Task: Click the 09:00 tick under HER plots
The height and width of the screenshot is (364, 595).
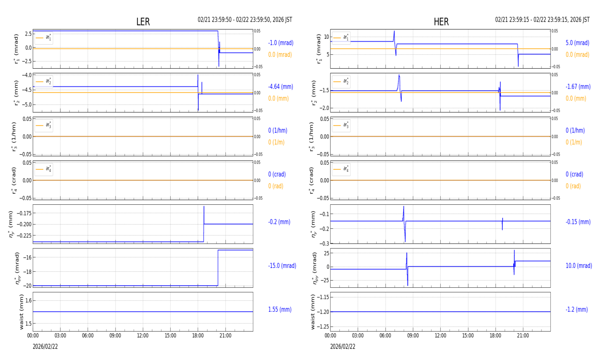Action: coord(413,336)
